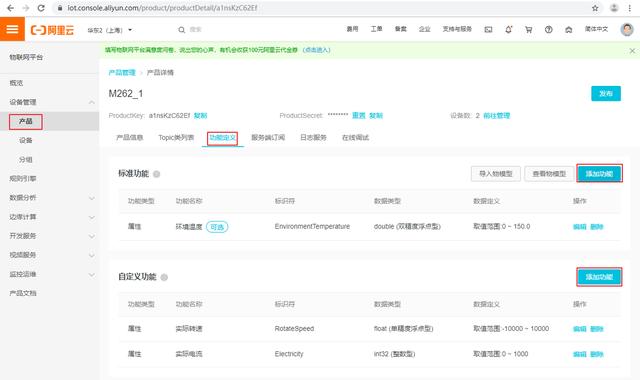Viewport: 640px width, 380px height.
Task: Open the 支持与服务 menu
Action: pos(457,29)
